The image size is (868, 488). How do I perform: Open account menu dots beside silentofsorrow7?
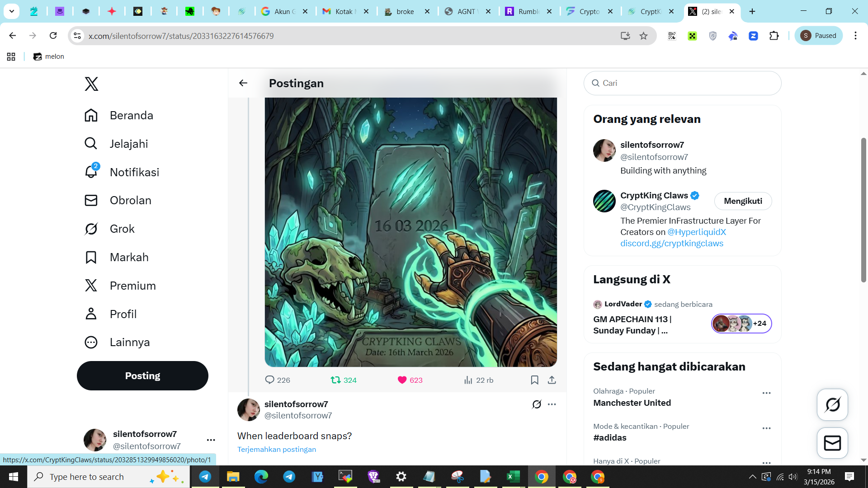(x=211, y=440)
